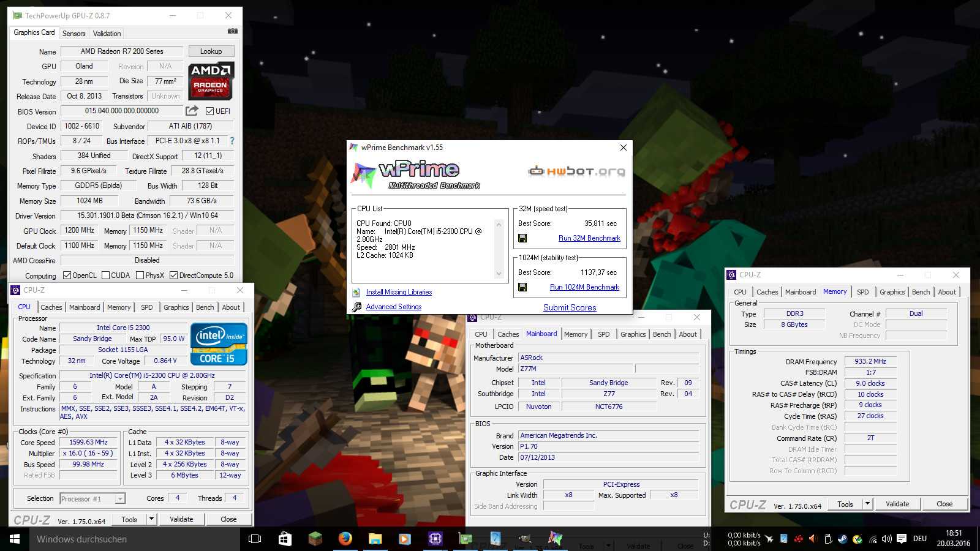Open Task View from the taskbar
Screen dimensions: 980x551
[x=255, y=539]
